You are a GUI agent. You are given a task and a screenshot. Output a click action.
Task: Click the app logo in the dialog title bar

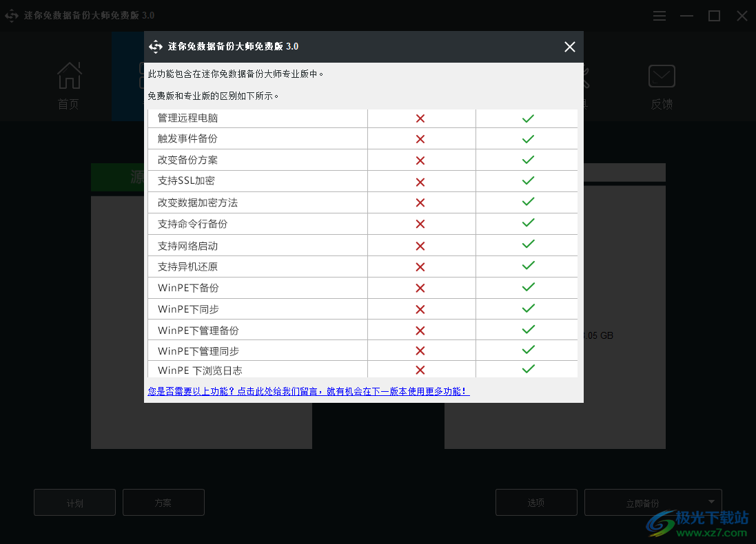(x=156, y=47)
